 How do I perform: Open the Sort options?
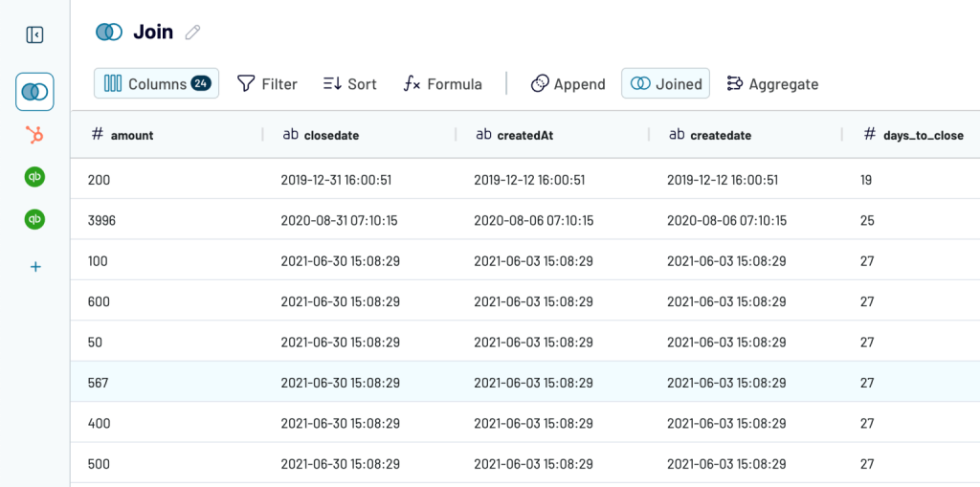coord(349,83)
